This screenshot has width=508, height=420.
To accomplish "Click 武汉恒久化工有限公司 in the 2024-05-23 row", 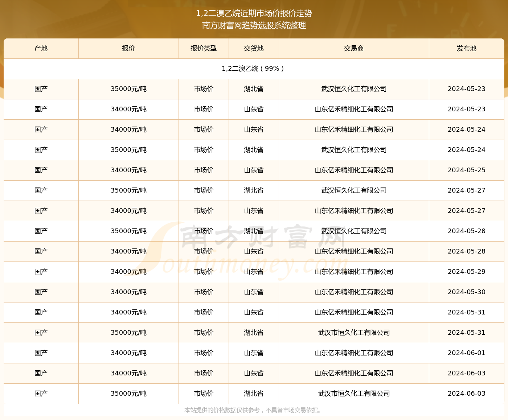I will (x=354, y=89).
